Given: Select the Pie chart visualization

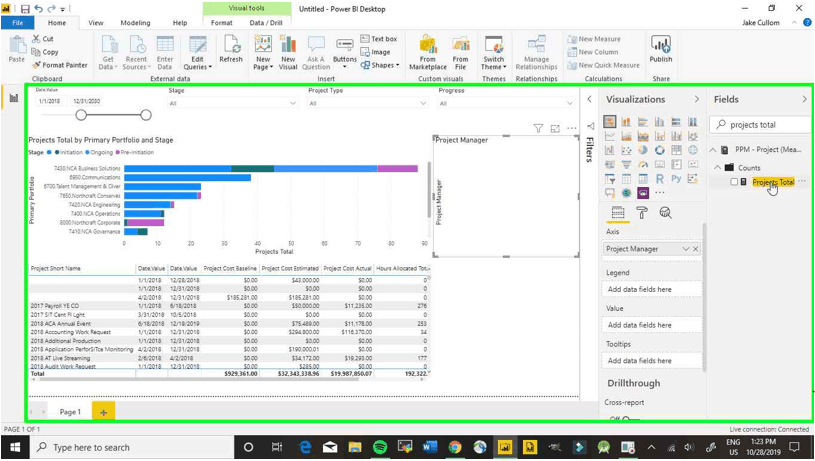Looking at the screenshot, I should [643, 150].
